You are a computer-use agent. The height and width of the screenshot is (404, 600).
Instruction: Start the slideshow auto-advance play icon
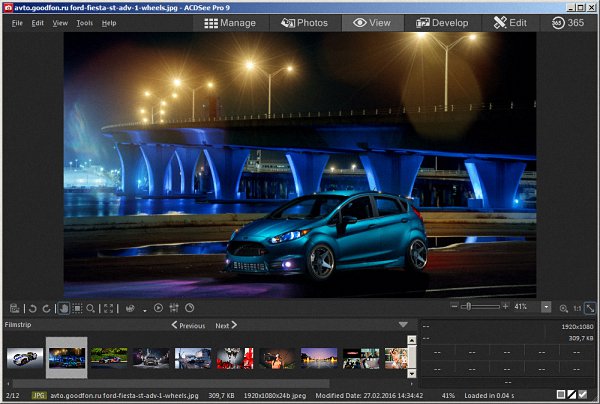tap(158, 308)
